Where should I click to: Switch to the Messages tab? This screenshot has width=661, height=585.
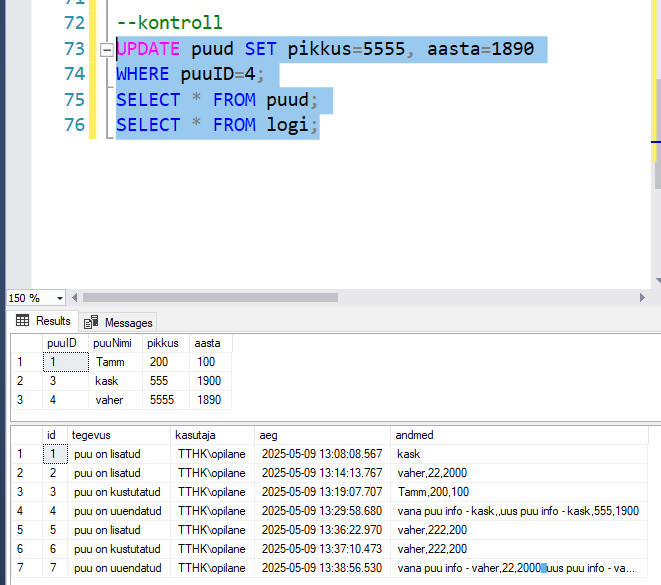[119, 322]
